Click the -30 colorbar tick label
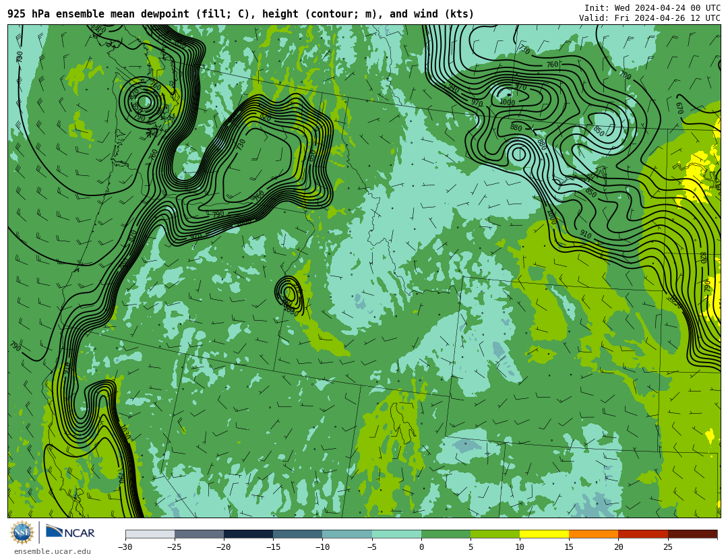Viewport: 728px width, 560px height. pos(125,547)
